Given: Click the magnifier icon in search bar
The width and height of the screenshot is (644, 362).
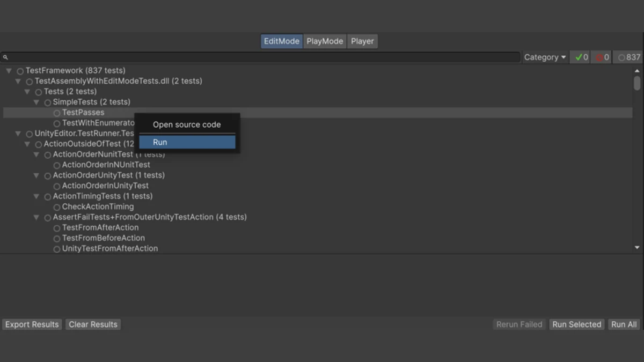Looking at the screenshot, I should click(x=5, y=57).
